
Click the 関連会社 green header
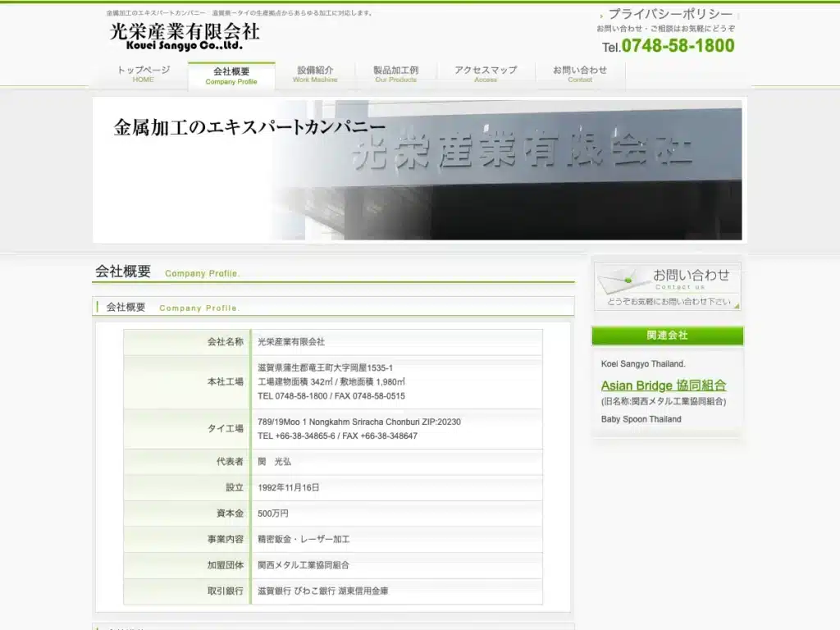click(x=668, y=336)
